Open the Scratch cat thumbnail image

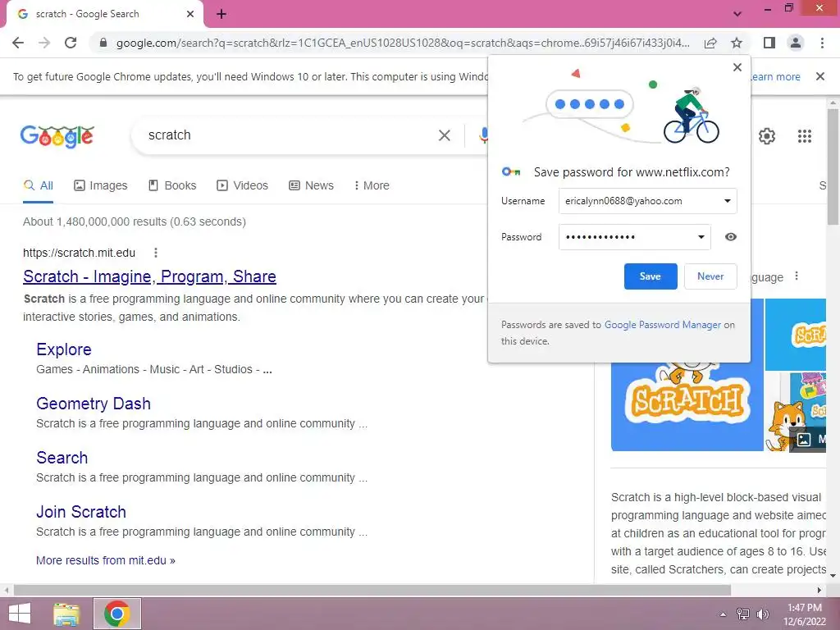(794, 413)
